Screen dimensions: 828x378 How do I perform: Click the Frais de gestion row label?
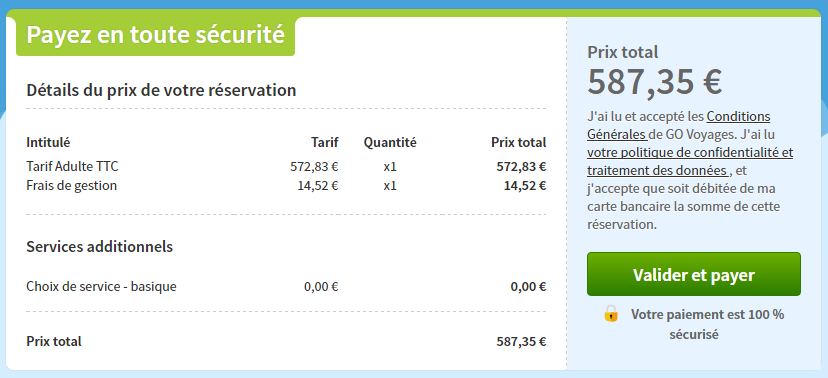tap(72, 186)
